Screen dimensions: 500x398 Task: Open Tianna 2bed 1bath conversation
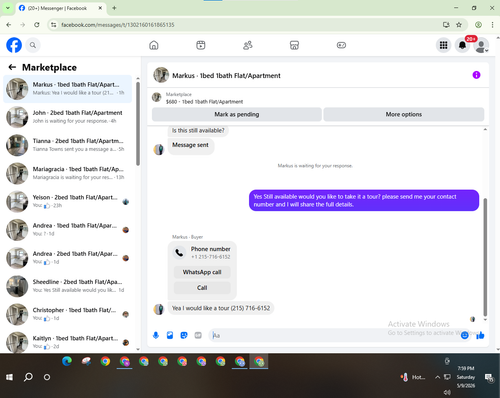(68, 145)
